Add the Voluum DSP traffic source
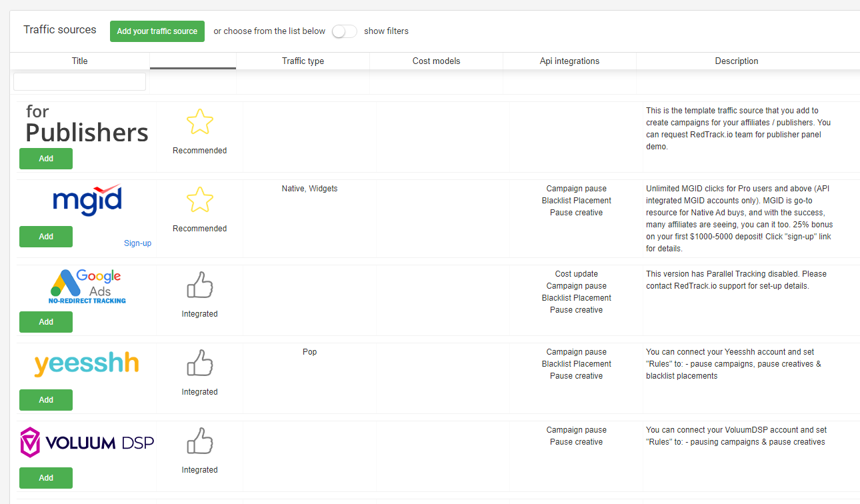 46,478
